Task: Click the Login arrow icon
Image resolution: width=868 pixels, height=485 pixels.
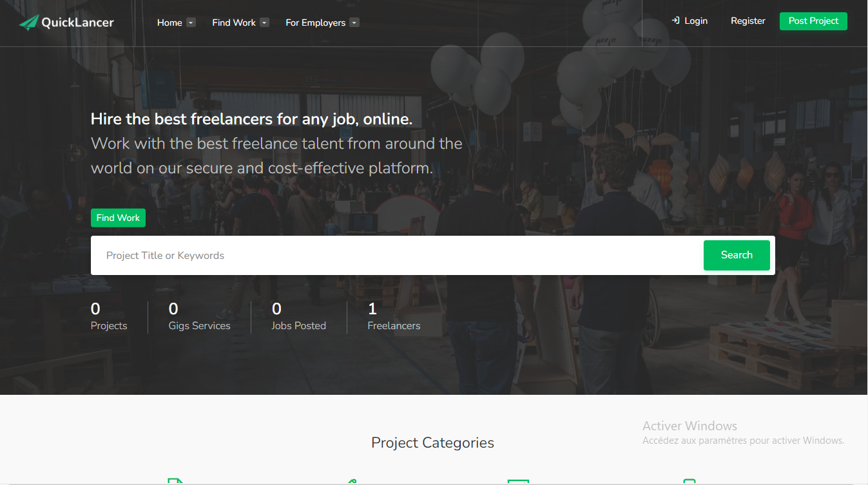Action: point(675,21)
